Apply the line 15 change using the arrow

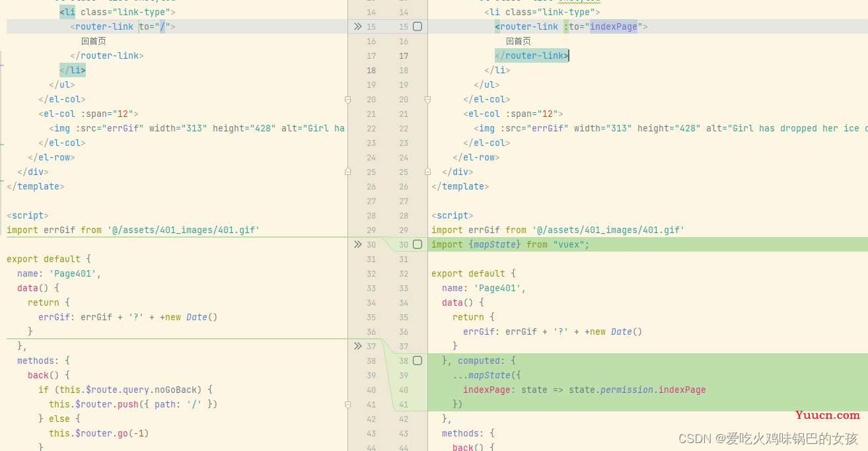(357, 26)
